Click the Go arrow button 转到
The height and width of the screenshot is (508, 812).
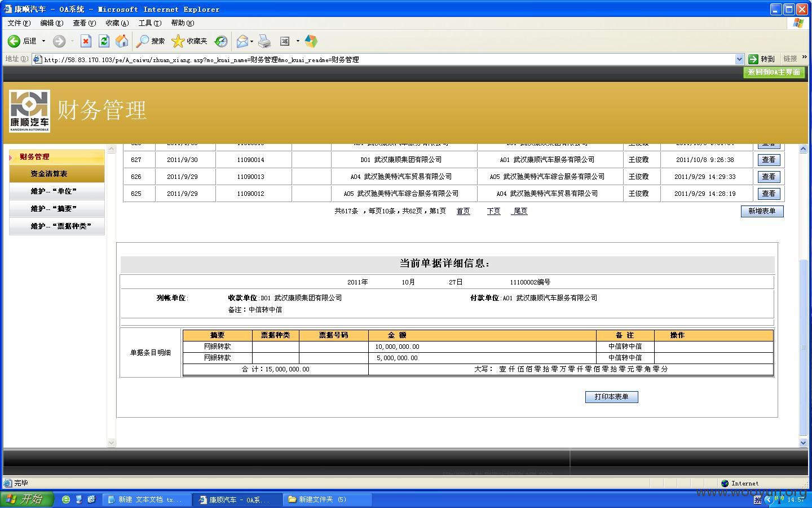tap(762, 59)
